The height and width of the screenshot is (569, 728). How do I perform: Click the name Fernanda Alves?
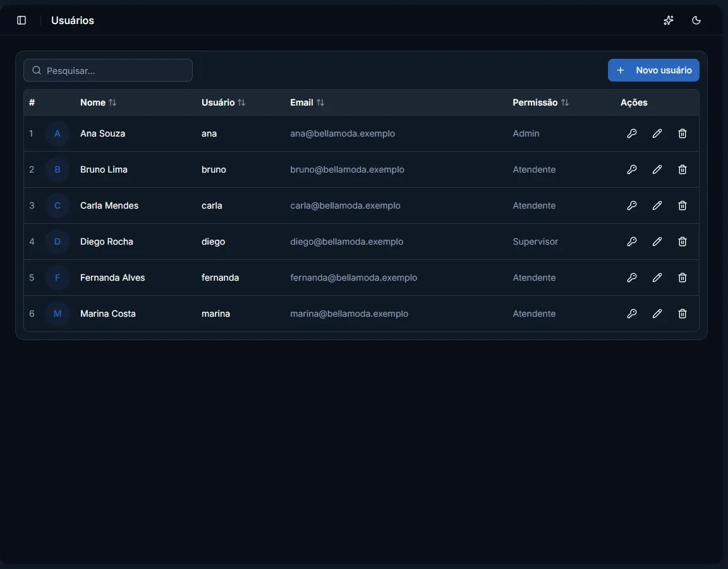[112, 278]
